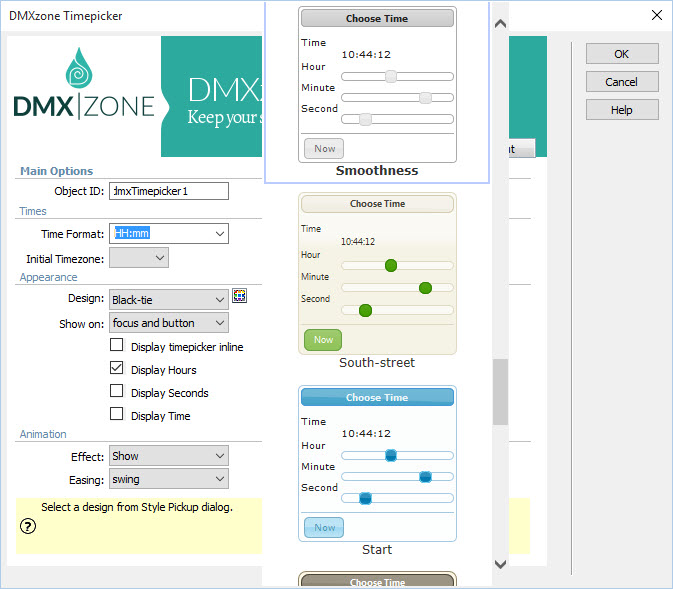The image size is (673, 589).
Task: Click the green Now button in South-street preview
Action: 323,340
